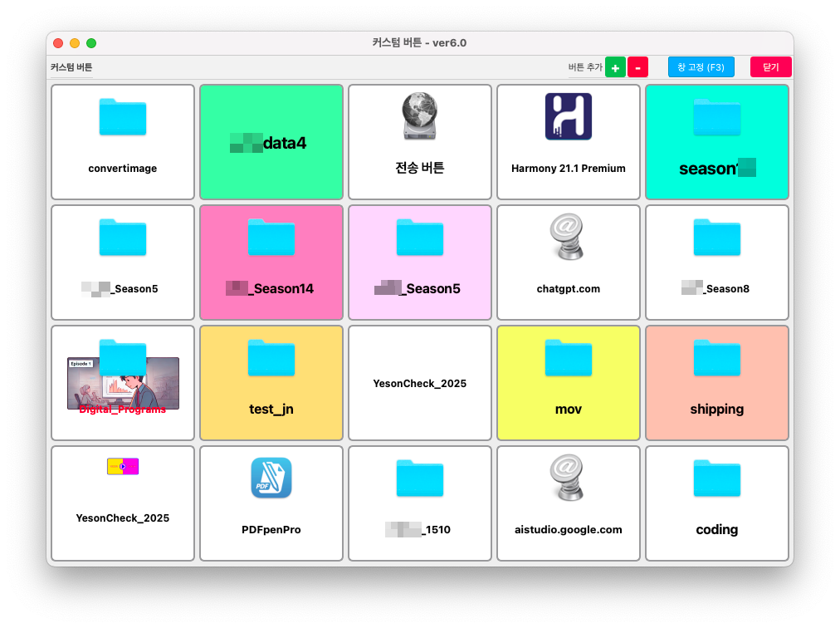Remove a button with red minus
The height and width of the screenshot is (628, 840).
tap(637, 67)
